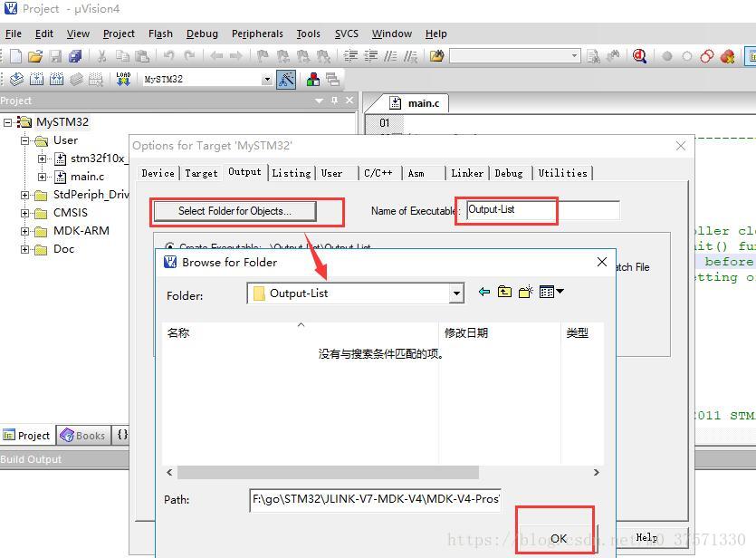756x558 pixels.
Task: Pin the Project panel with pushpin
Action: pyautogui.click(x=335, y=101)
